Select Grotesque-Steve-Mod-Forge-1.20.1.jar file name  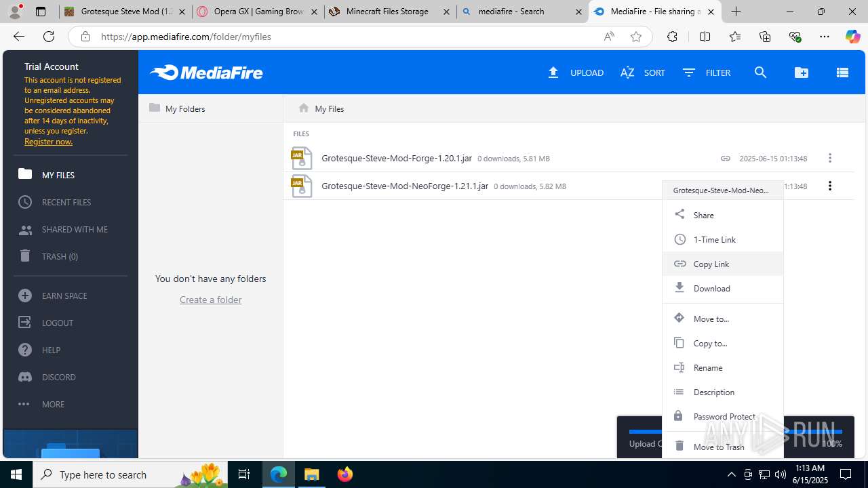[397, 158]
